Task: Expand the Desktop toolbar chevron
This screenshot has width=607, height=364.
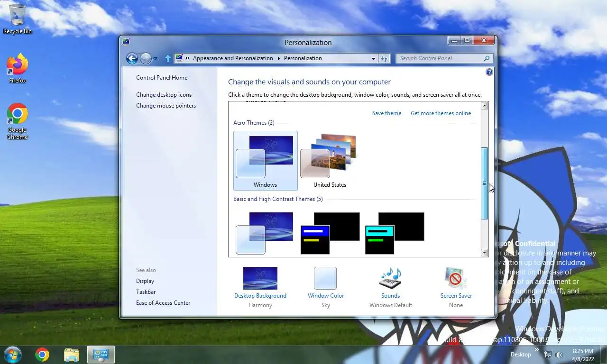Action: pyautogui.click(x=537, y=350)
